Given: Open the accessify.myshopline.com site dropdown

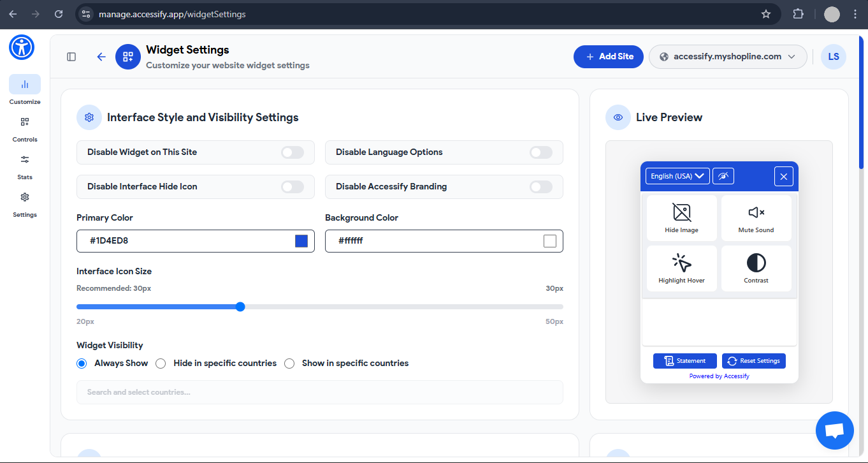Looking at the screenshot, I should tap(728, 56).
